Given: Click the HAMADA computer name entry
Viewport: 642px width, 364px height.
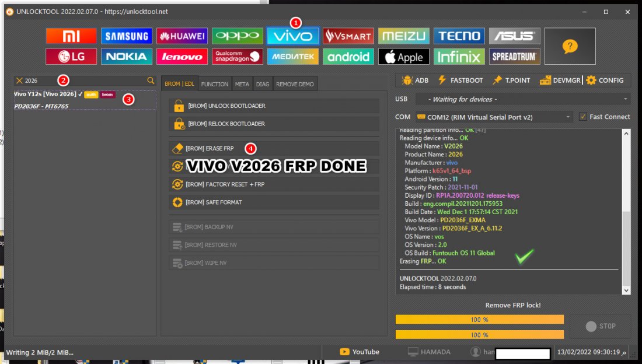Looking at the screenshot, I should 429,352.
